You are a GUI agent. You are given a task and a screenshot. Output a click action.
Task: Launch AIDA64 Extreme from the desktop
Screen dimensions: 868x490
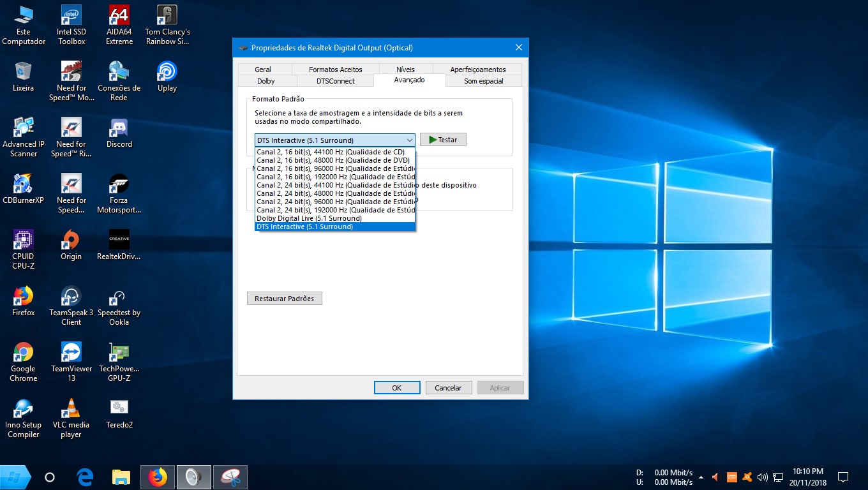point(119,26)
